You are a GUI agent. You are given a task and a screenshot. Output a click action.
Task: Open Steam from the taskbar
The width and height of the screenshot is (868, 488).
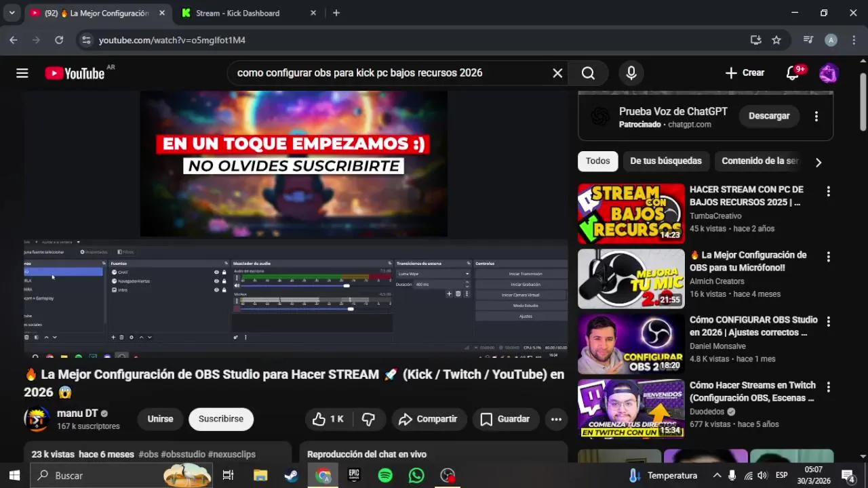[291, 476]
